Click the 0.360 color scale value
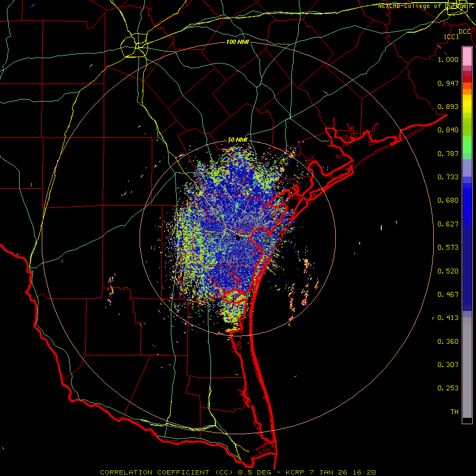Viewport: 476px width, 476px height. click(x=448, y=342)
